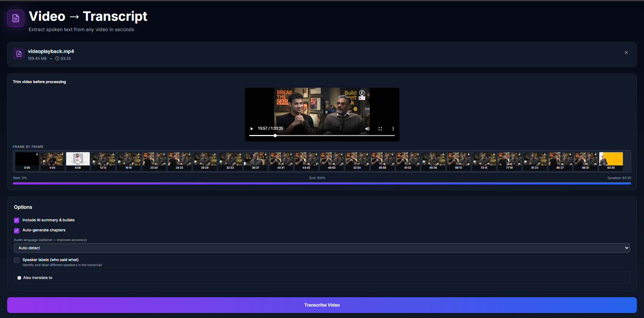Open the Auto-detect audio language dropdown
644x318 pixels.
[322, 248]
